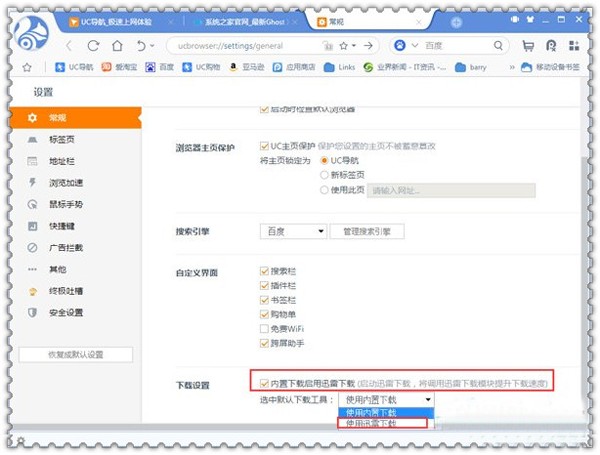Open 浏览加速 settings section
This screenshot has width=600, height=455.
click(76, 183)
